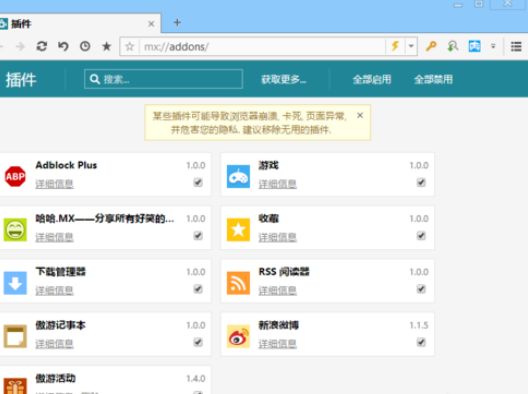
Task: Click the 傲游记事本 notepad icon
Action: tap(15, 336)
